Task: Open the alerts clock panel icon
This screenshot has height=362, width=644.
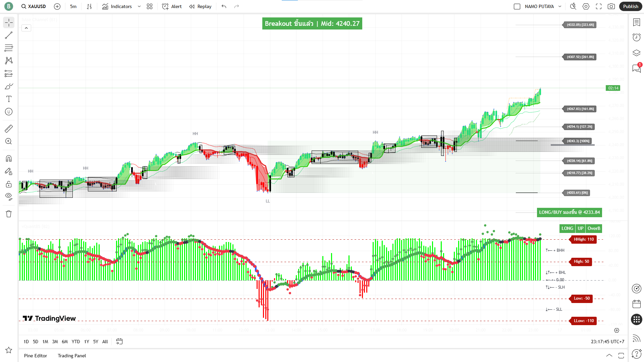Action: [x=636, y=37]
